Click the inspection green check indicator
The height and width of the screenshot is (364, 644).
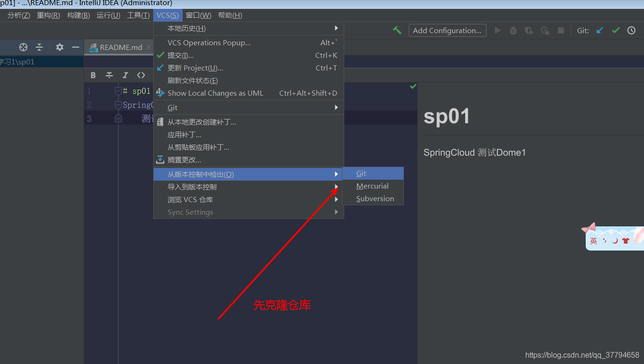(x=413, y=86)
